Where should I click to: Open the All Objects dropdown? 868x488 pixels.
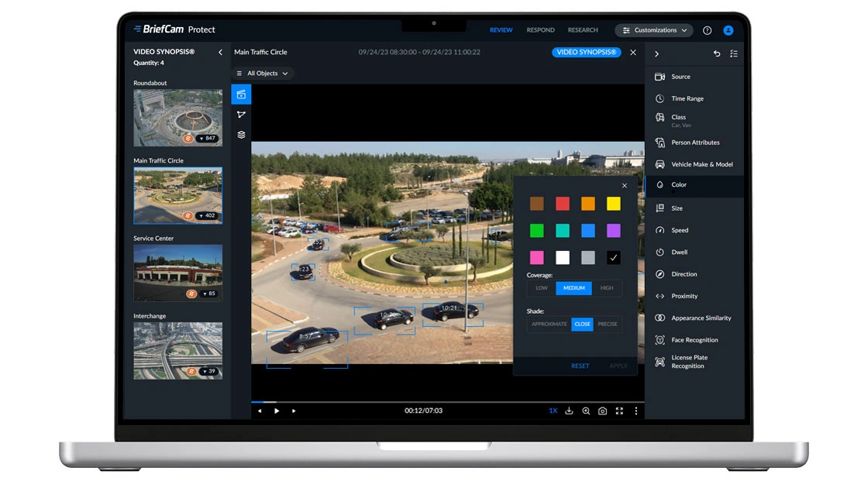[263, 74]
